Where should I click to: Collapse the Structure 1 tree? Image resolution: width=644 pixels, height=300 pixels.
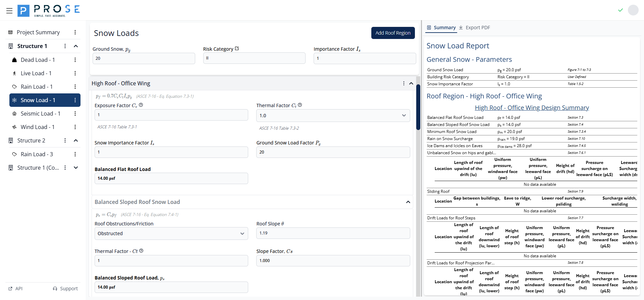(x=76, y=46)
